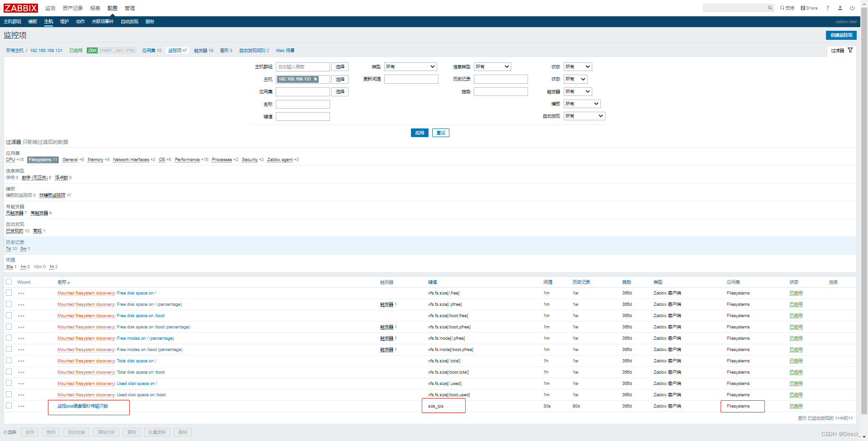Image resolution: width=868 pixels, height=441 pixels.
Task: Open wizard dots menu for sda_tps item
Action: point(21,407)
